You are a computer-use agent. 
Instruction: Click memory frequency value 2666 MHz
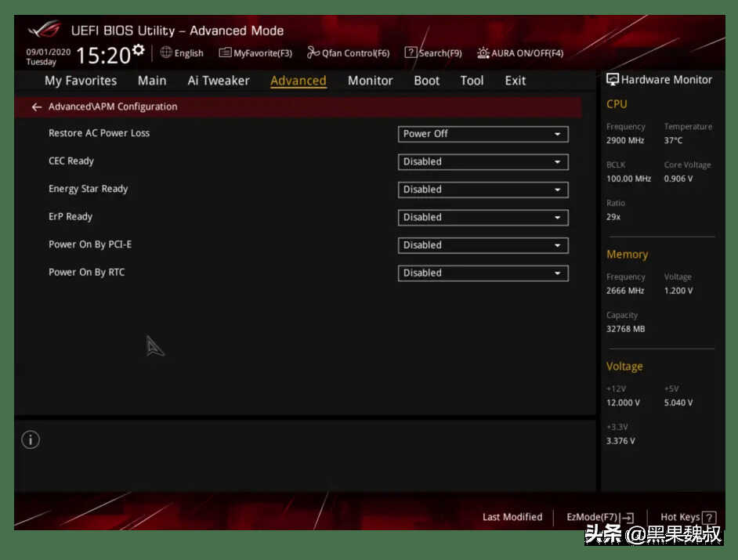(625, 291)
